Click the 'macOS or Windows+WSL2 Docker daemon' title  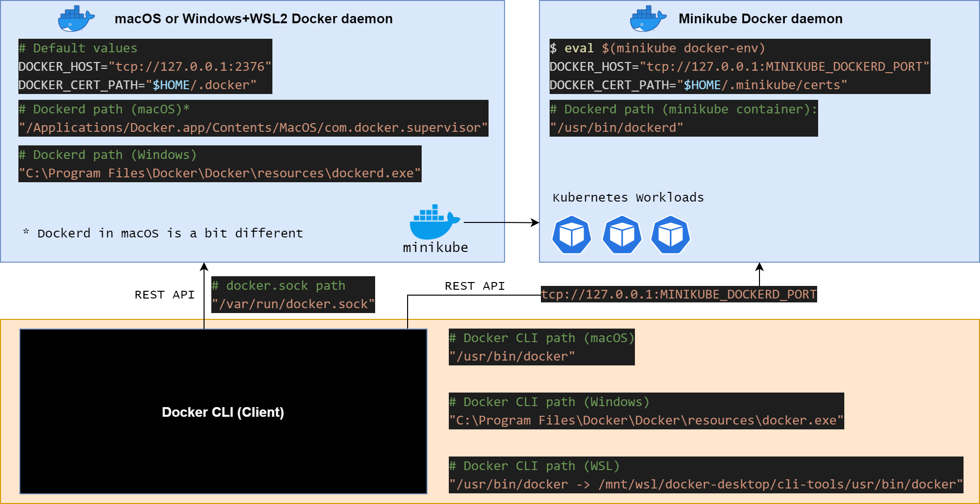coord(253,19)
